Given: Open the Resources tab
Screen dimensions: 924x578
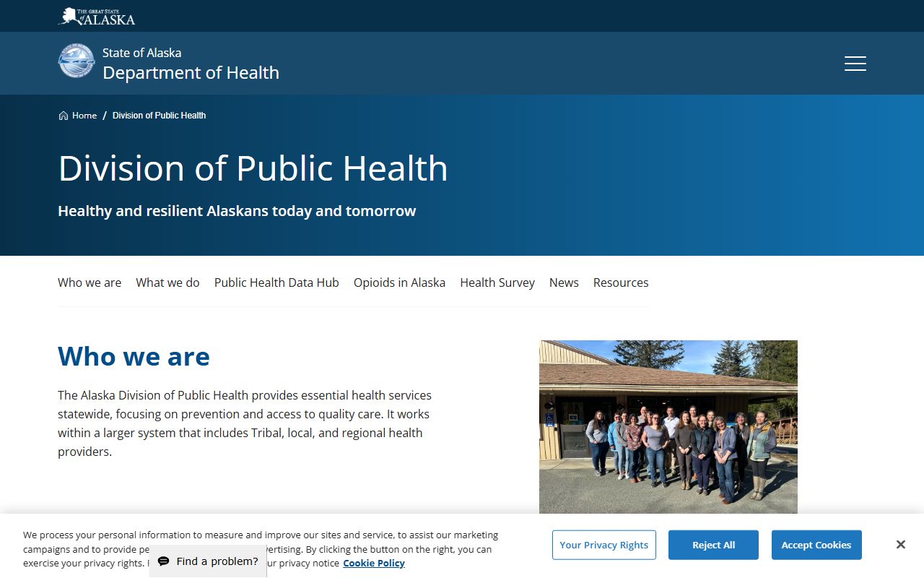Looking at the screenshot, I should [621, 282].
